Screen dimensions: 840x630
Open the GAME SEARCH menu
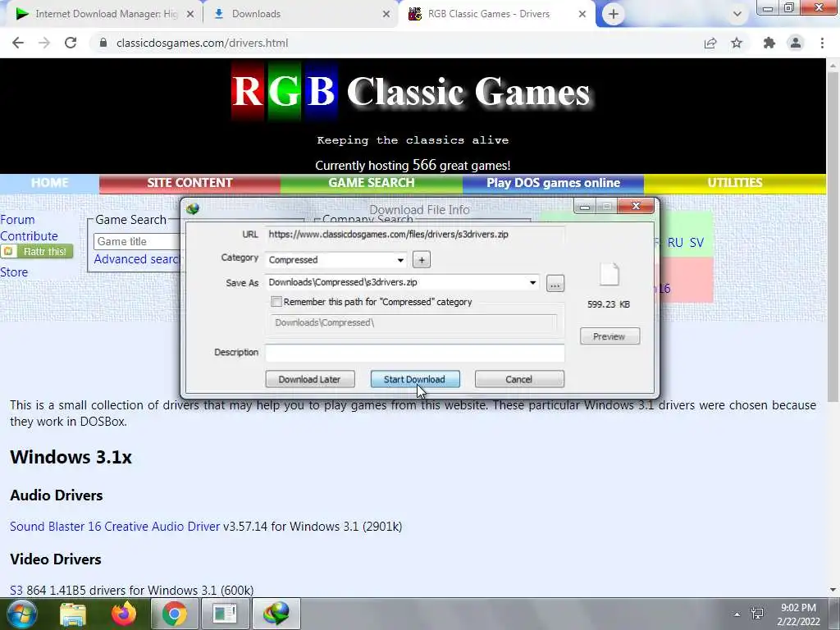tap(372, 183)
